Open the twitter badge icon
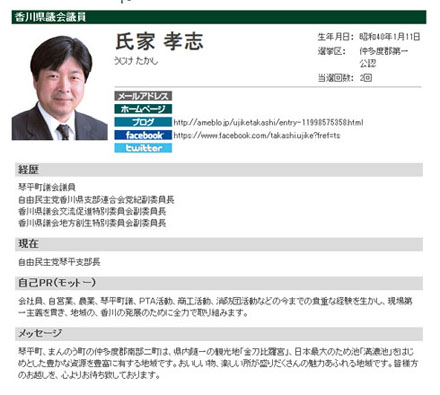 pyautogui.click(x=143, y=148)
